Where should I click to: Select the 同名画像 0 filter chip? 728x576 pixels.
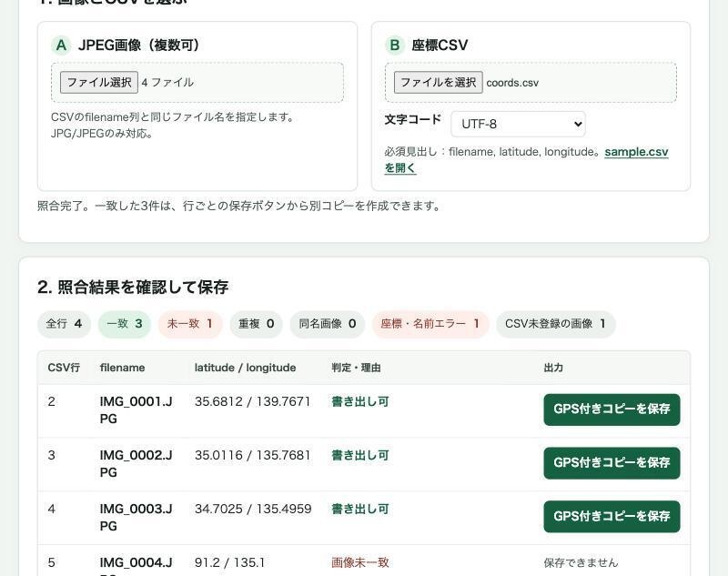[328, 324]
